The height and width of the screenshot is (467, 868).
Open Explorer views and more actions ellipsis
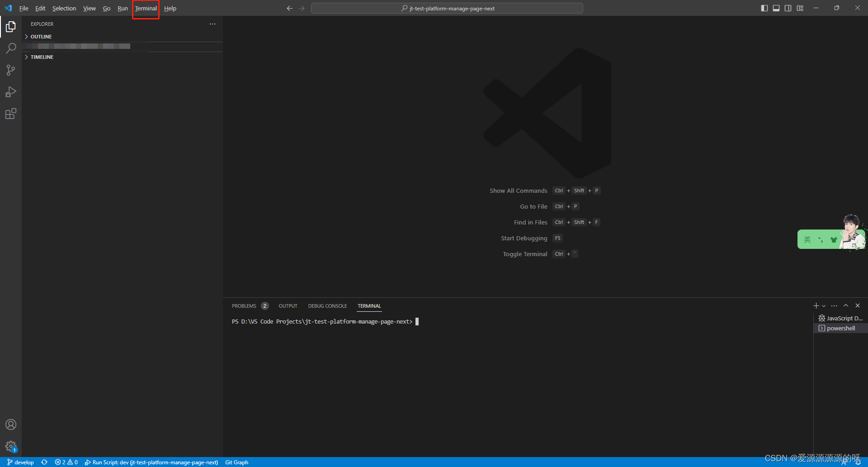point(212,24)
